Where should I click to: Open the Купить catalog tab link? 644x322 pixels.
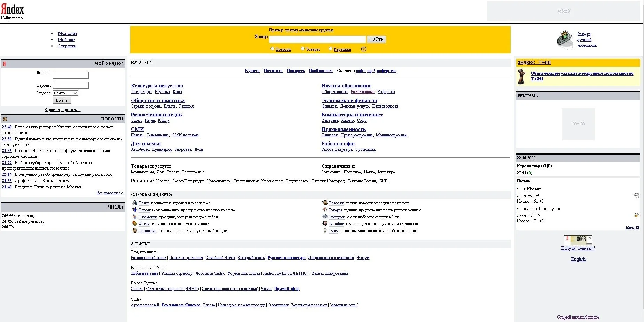coord(252,71)
